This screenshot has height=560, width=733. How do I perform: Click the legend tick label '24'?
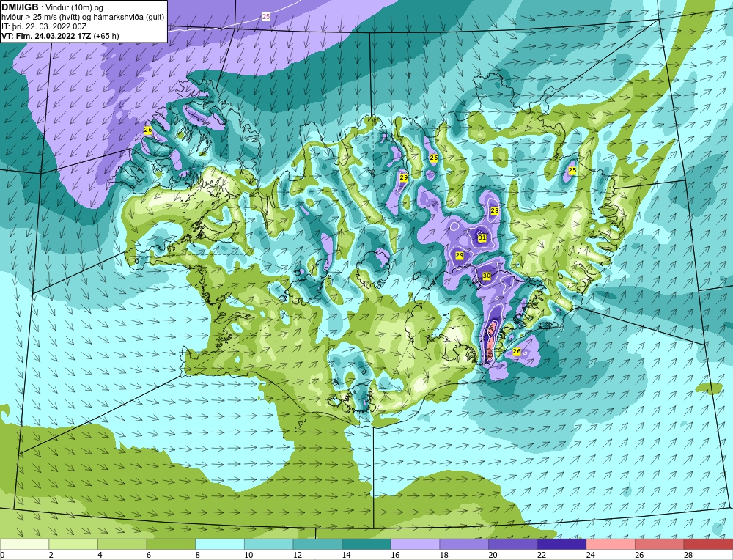pyautogui.click(x=591, y=555)
